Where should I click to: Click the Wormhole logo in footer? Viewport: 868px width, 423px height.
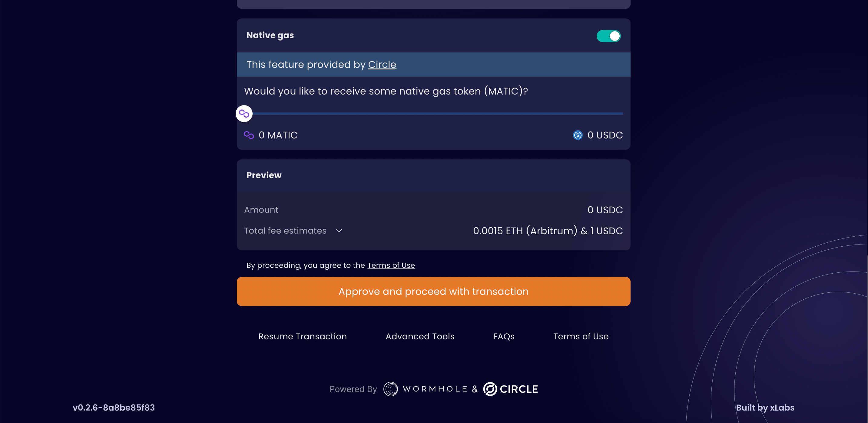[x=425, y=389]
